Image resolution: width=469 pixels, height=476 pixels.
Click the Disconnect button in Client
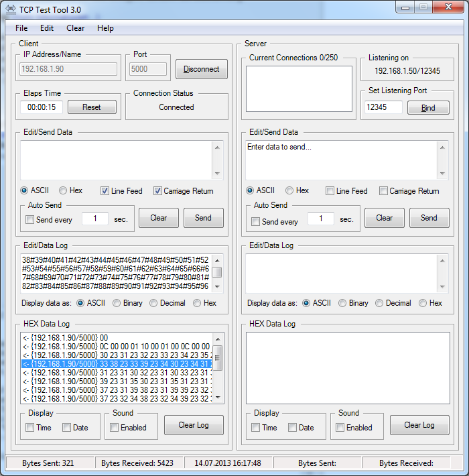click(x=202, y=69)
